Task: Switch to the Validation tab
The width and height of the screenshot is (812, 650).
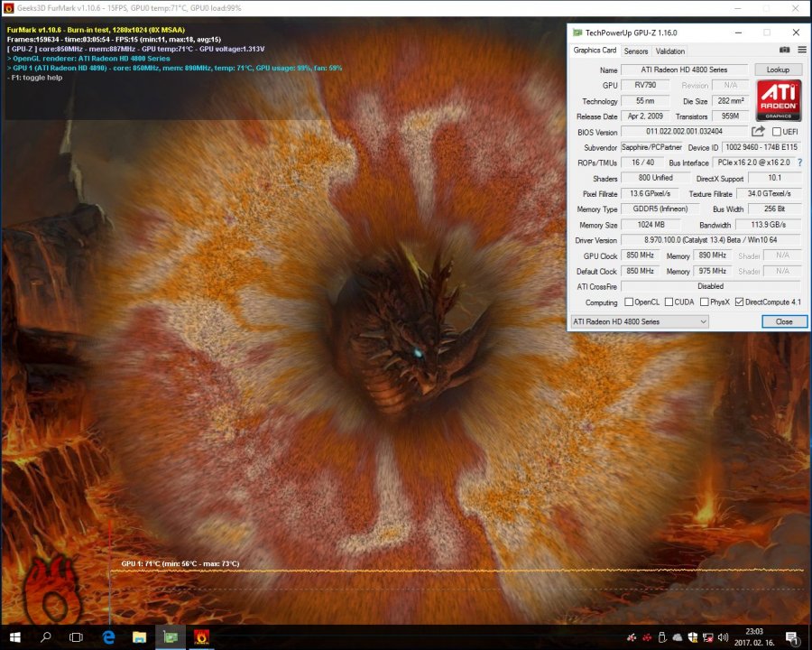Action: 669,51
